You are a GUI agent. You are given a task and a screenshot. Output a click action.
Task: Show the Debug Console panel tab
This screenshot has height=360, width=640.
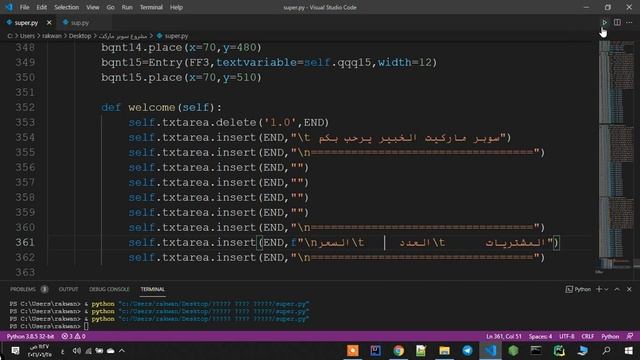coord(109,289)
